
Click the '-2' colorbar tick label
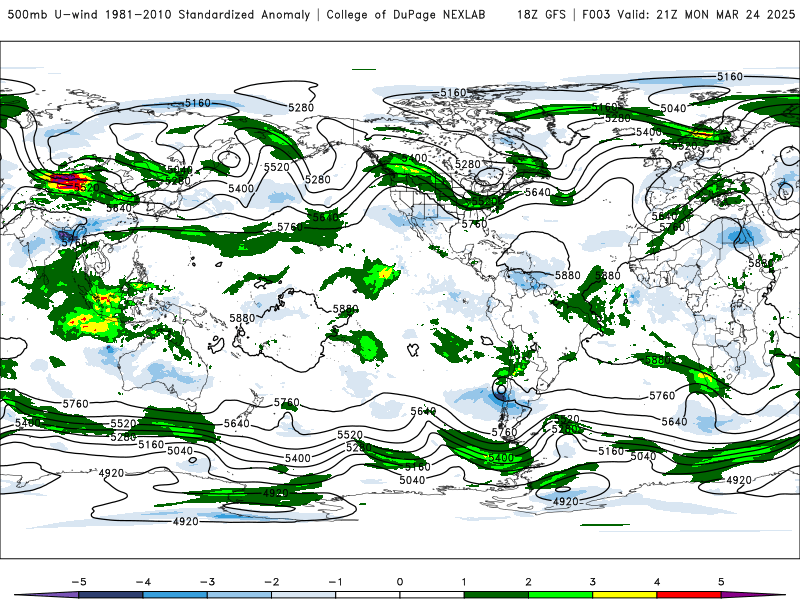pos(271,582)
